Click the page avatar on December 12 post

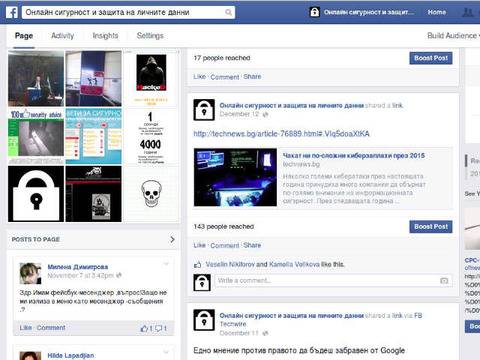tap(204, 110)
